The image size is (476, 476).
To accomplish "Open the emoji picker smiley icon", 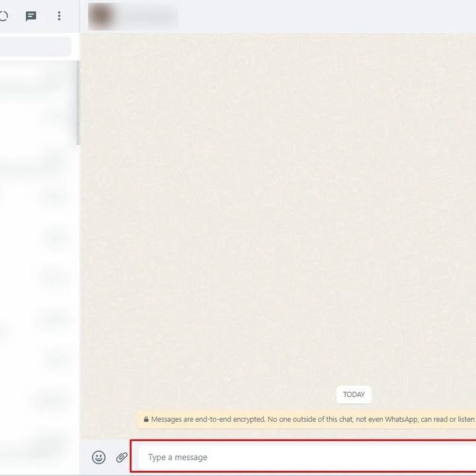I will pos(99,457).
